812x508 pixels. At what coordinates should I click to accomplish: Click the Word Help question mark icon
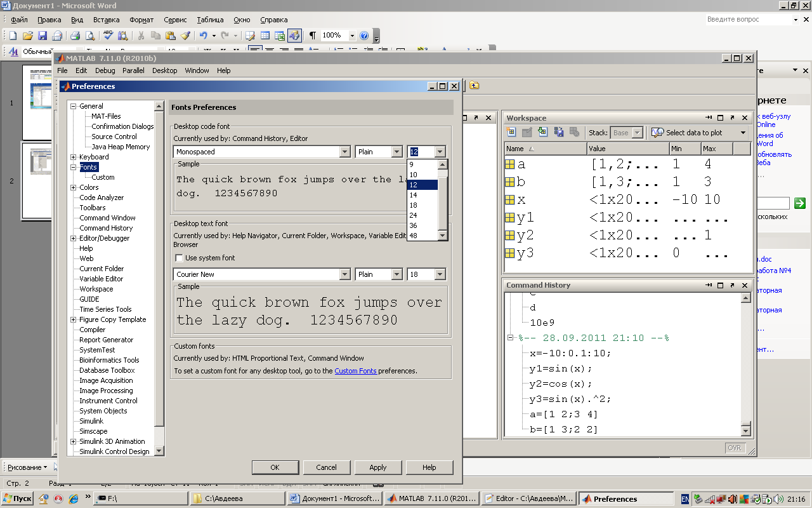pyautogui.click(x=364, y=36)
